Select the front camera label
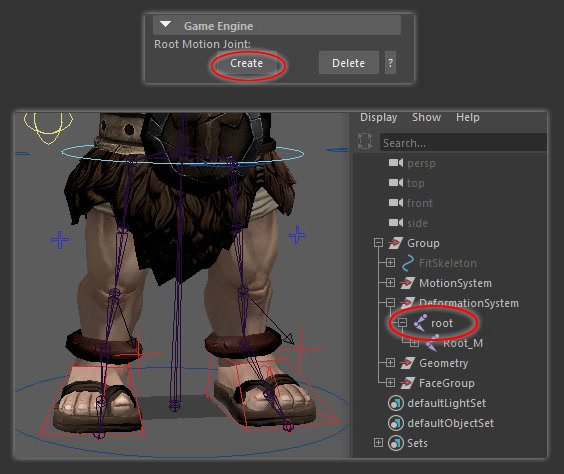 [420, 203]
